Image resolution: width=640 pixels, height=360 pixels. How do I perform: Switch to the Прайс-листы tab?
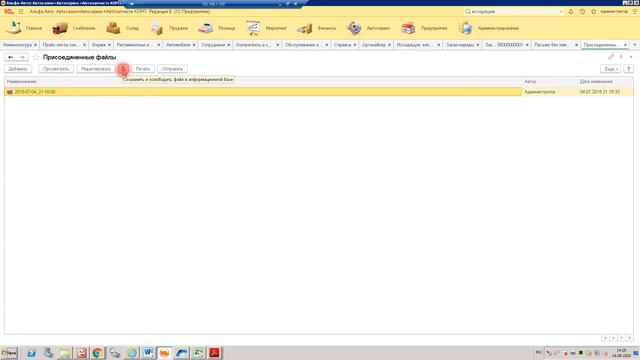60,44
